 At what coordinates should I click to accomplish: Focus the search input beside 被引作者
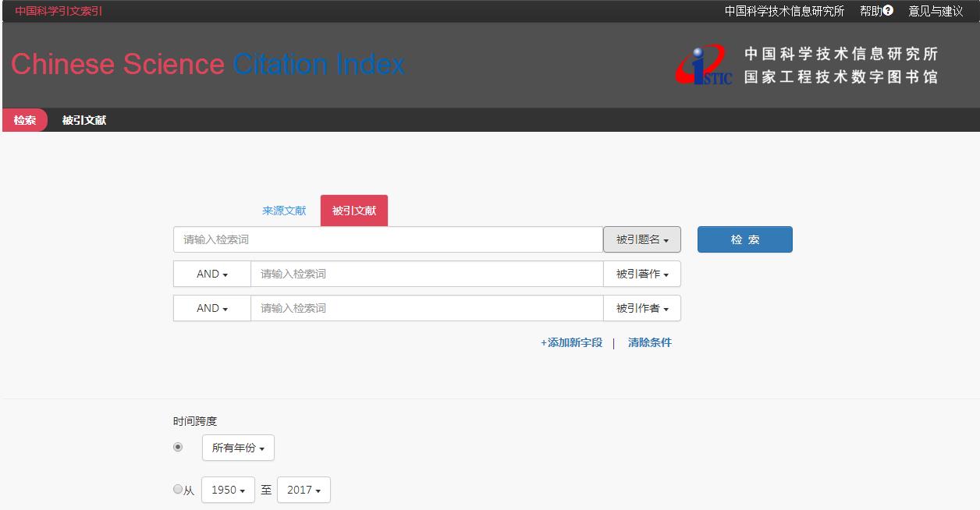pyautogui.click(x=427, y=308)
